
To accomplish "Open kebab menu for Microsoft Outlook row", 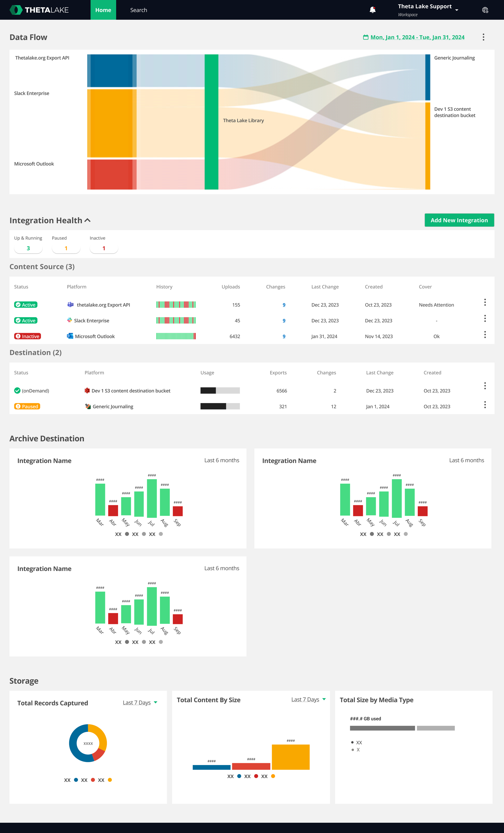I will tap(485, 334).
